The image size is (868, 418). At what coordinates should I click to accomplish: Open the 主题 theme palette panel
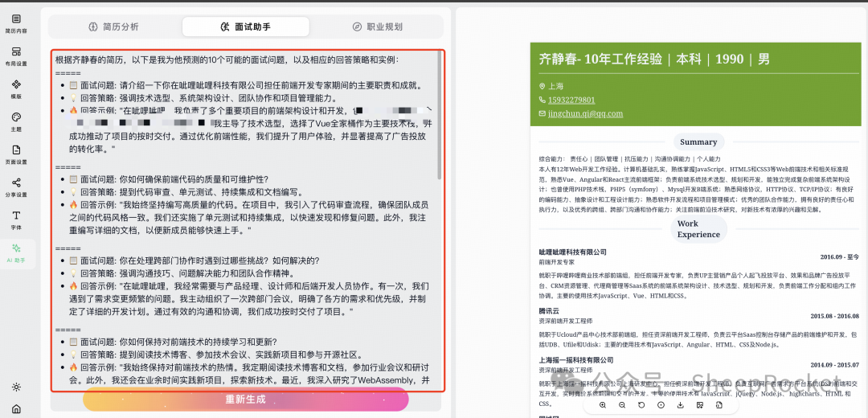click(16, 122)
